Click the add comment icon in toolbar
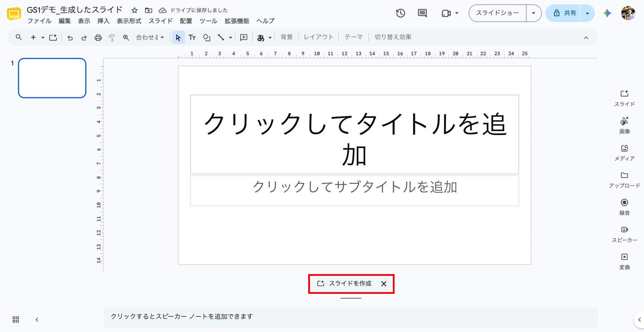This screenshot has width=644, height=332. (x=244, y=38)
